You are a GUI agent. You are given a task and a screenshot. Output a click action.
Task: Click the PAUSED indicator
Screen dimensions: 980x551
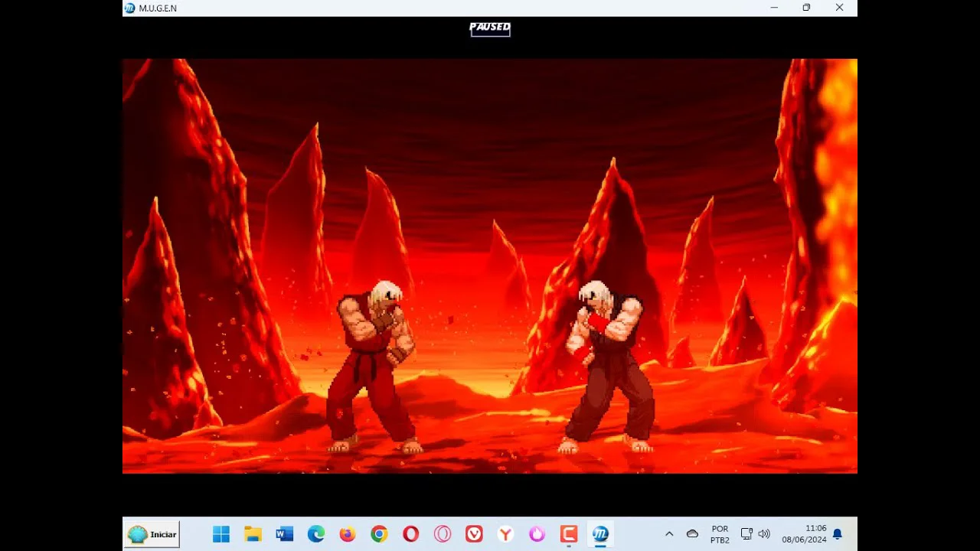pyautogui.click(x=490, y=28)
